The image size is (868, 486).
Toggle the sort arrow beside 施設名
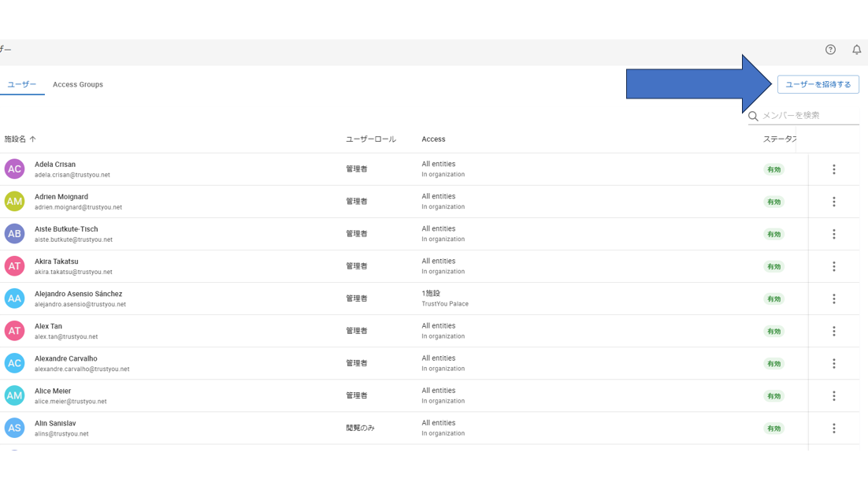tap(32, 139)
